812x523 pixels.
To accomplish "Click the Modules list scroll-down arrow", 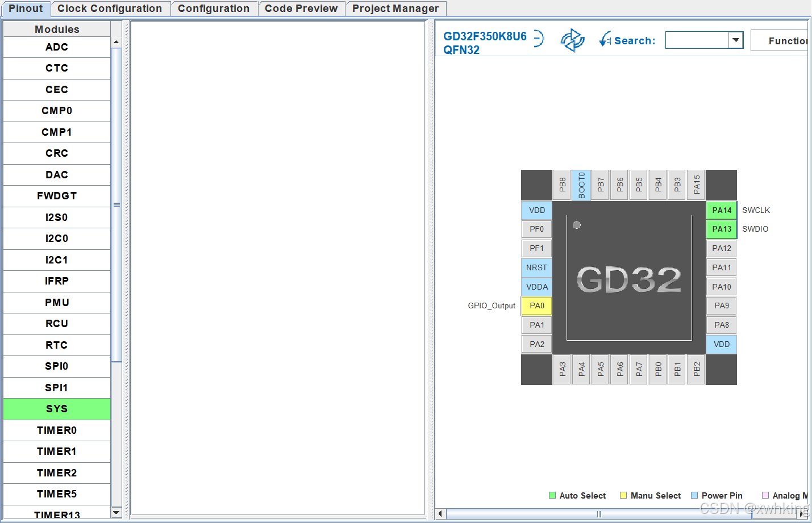I will [x=116, y=512].
